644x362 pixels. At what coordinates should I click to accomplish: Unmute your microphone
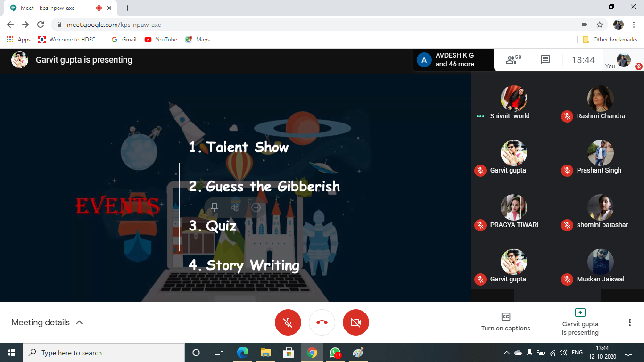click(x=288, y=322)
